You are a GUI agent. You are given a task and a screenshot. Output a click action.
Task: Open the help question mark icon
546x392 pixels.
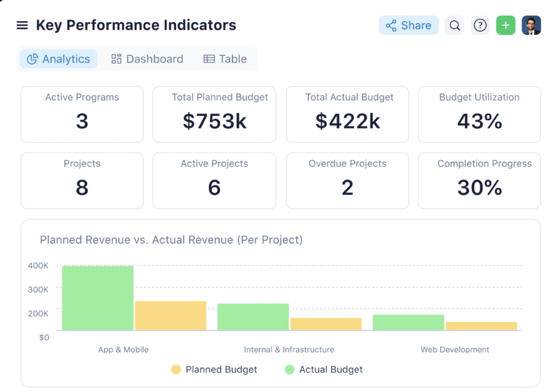pyautogui.click(x=480, y=25)
